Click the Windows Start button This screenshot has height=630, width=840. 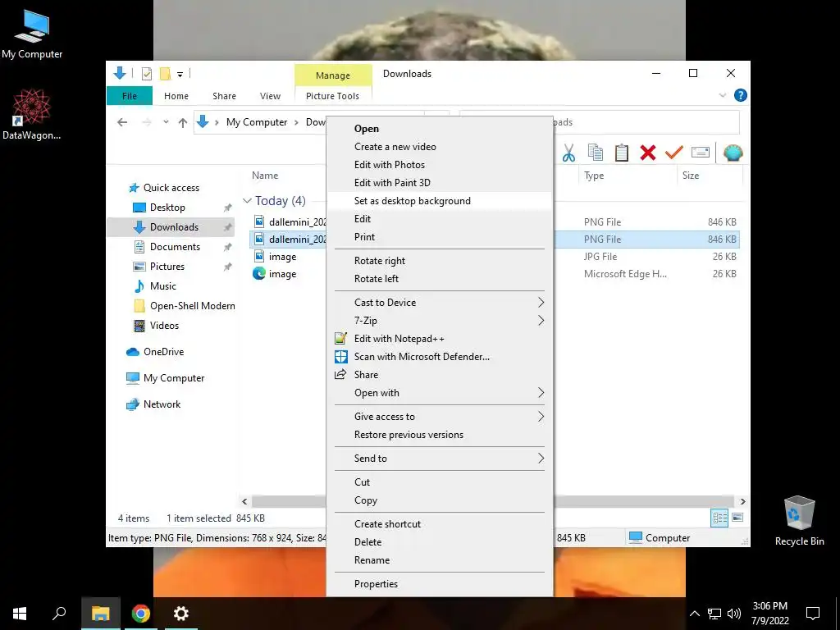click(x=20, y=614)
